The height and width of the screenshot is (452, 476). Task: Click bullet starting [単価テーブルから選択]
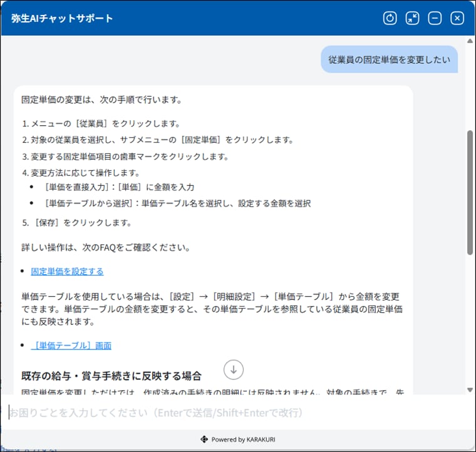point(178,203)
